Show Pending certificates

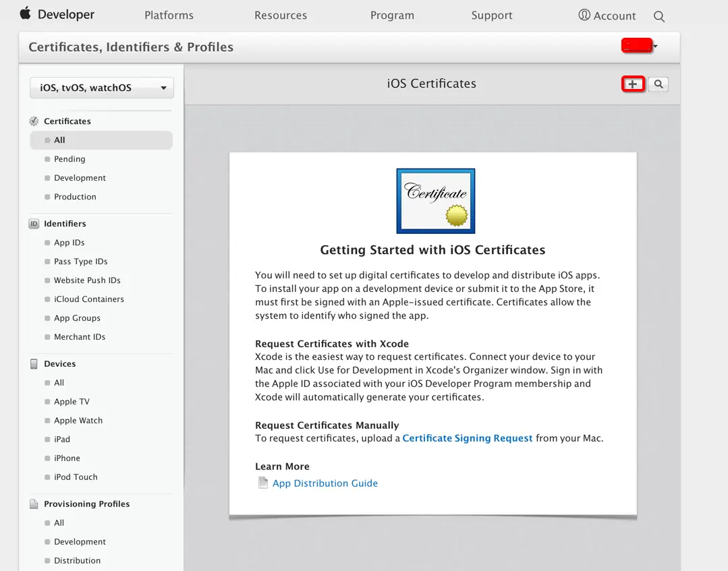[x=69, y=159]
